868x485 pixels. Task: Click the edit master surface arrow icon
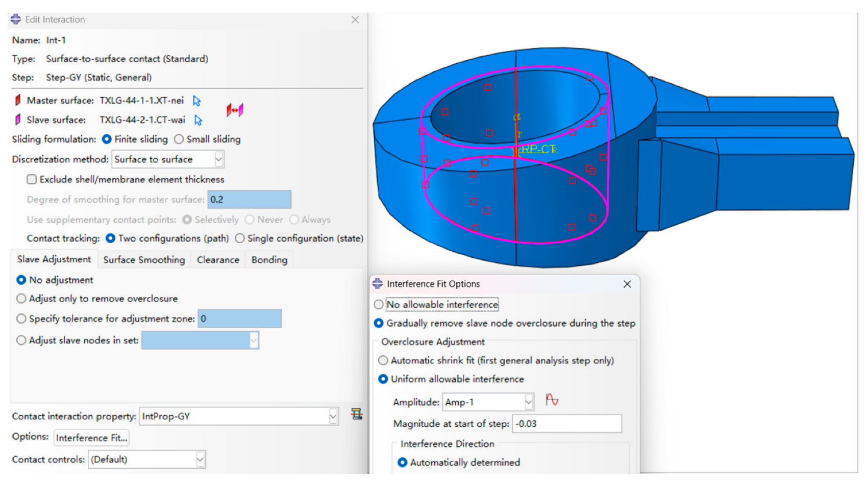196,101
